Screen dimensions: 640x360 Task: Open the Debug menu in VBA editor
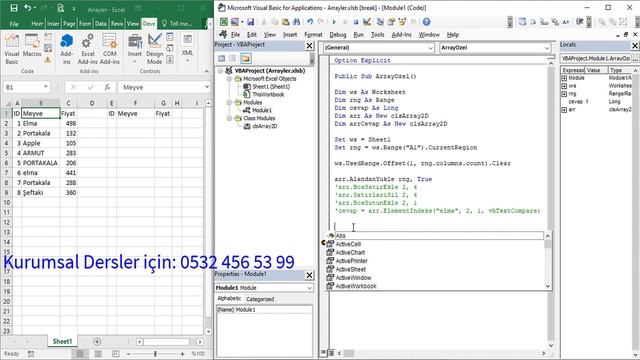338,35
